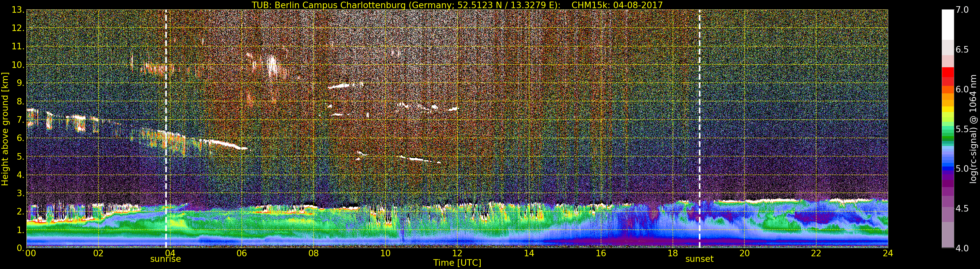Image resolution: width=980 pixels, height=269 pixels.
Task: Click the '18' tick on the time axis
Action: 673,253
